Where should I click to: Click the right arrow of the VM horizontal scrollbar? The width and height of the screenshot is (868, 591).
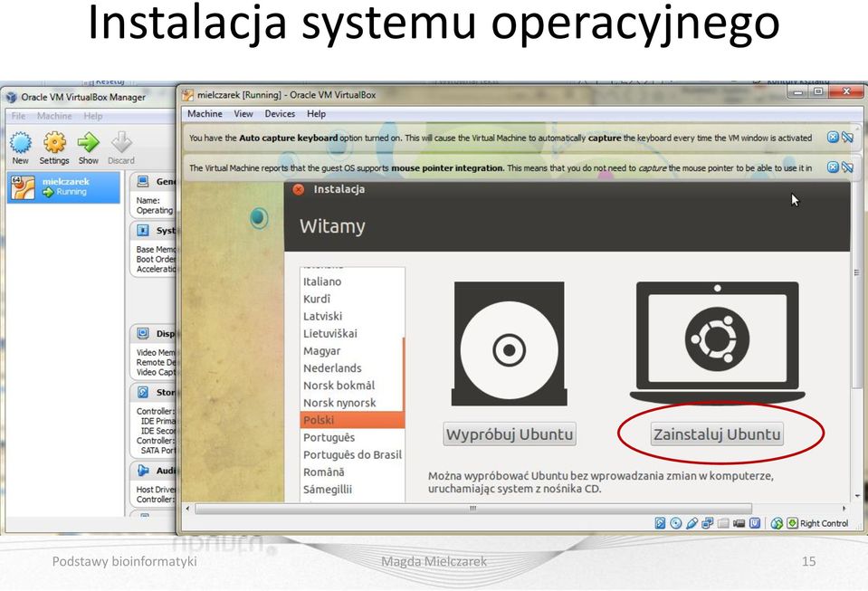click(844, 508)
